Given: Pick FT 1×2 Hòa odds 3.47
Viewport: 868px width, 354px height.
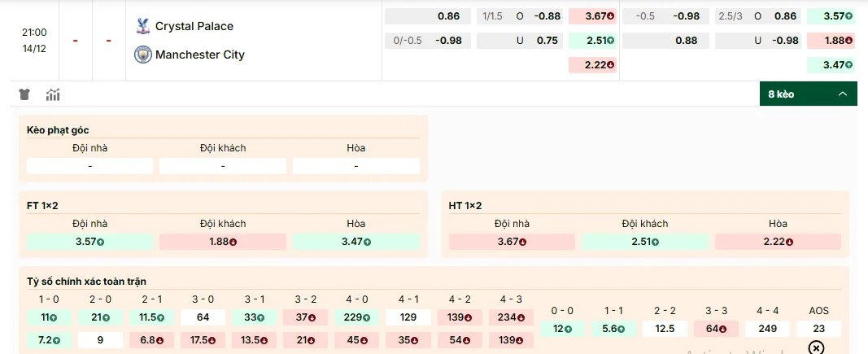Looking at the screenshot, I should pyautogui.click(x=355, y=242).
